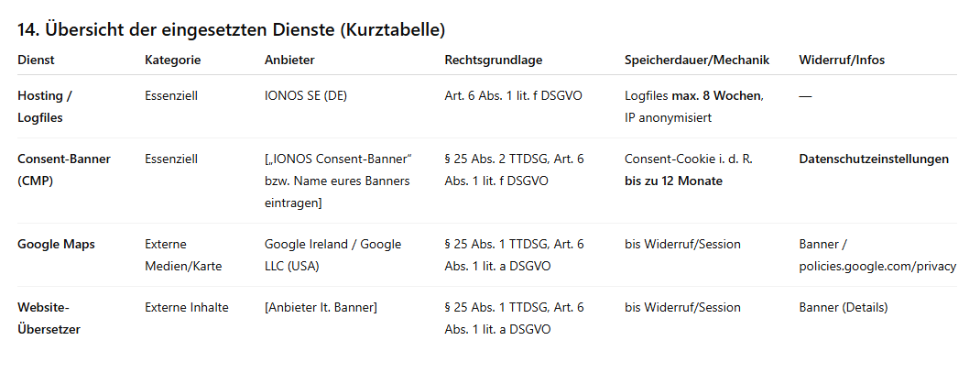Click the "Rechtsgrundlage" column header
The width and height of the screenshot is (980, 373).
[x=494, y=60]
